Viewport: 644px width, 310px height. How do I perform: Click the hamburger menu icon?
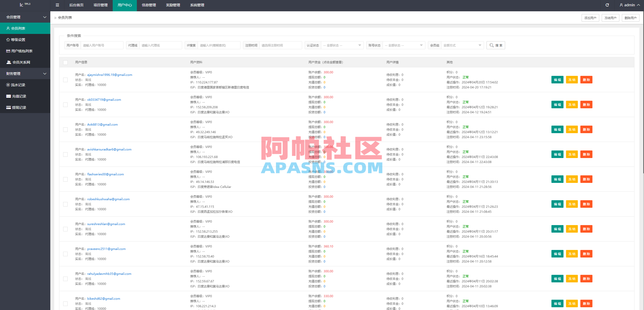[57, 5]
